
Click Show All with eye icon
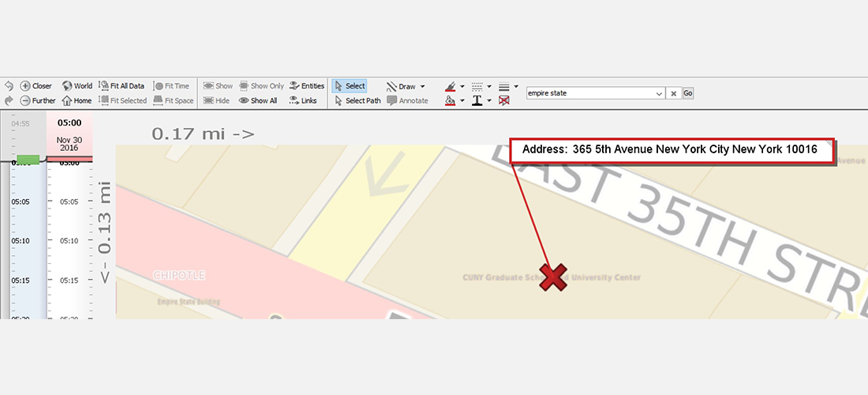coord(258,100)
